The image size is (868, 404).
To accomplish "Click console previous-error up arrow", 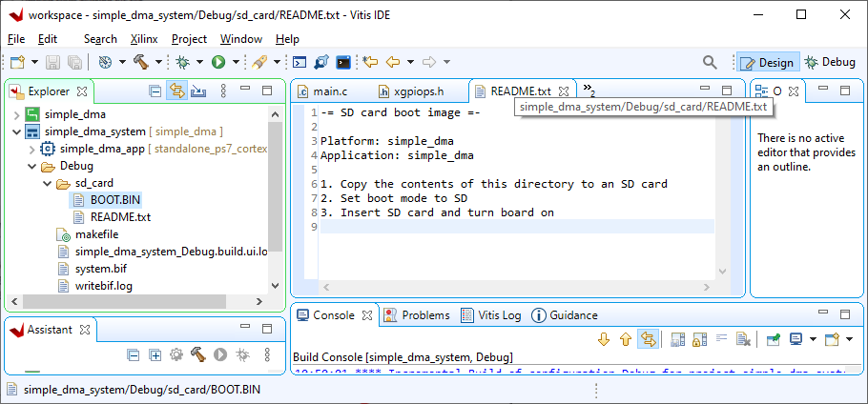I will point(625,339).
